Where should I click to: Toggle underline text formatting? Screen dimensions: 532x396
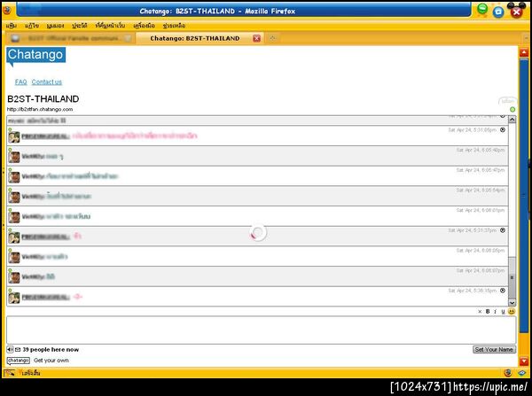tap(503, 311)
